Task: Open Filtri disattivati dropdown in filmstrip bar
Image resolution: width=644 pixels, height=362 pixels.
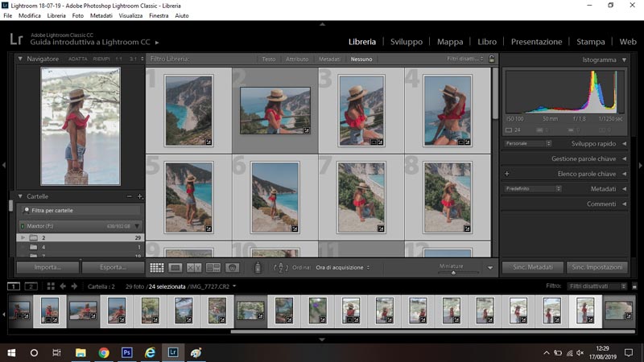Action: pyautogui.click(x=597, y=286)
